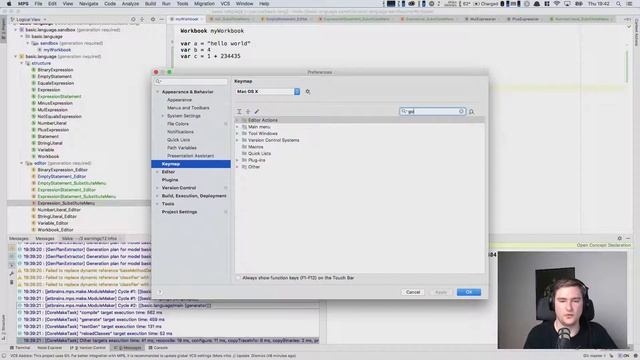Screen dimensions: 640x360
Task: Open macOS Spotlight search icon
Action: click(x=619, y=4)
